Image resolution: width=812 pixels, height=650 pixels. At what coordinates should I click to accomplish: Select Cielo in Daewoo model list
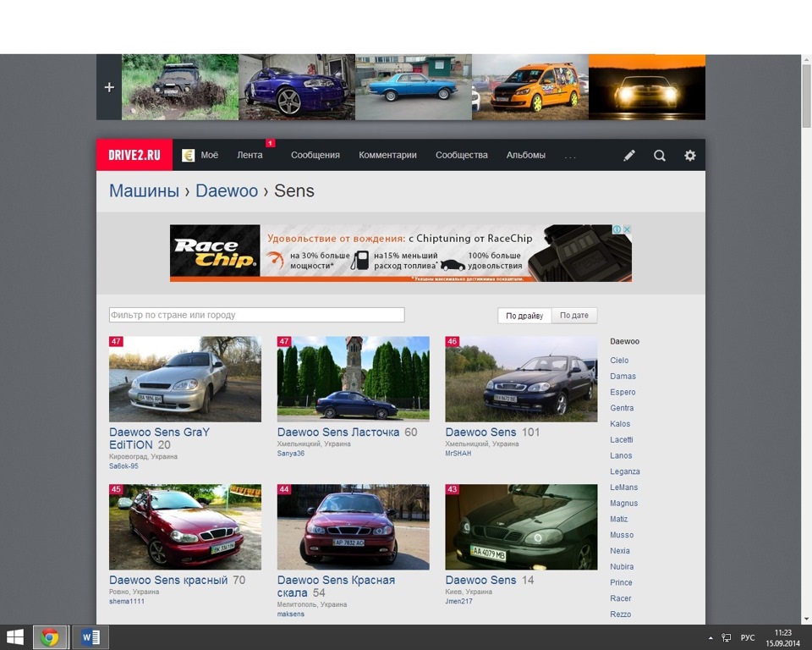[619, 361]
